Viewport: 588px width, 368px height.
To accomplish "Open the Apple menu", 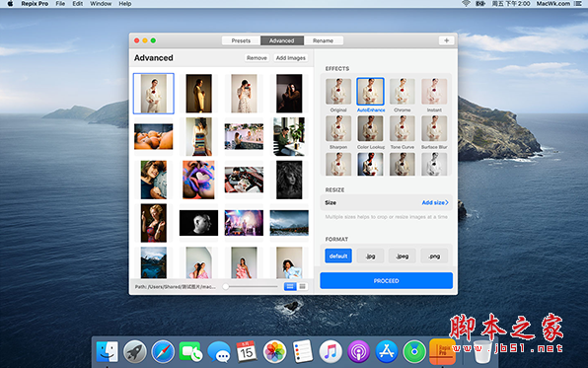I will (x=10, y=4).
